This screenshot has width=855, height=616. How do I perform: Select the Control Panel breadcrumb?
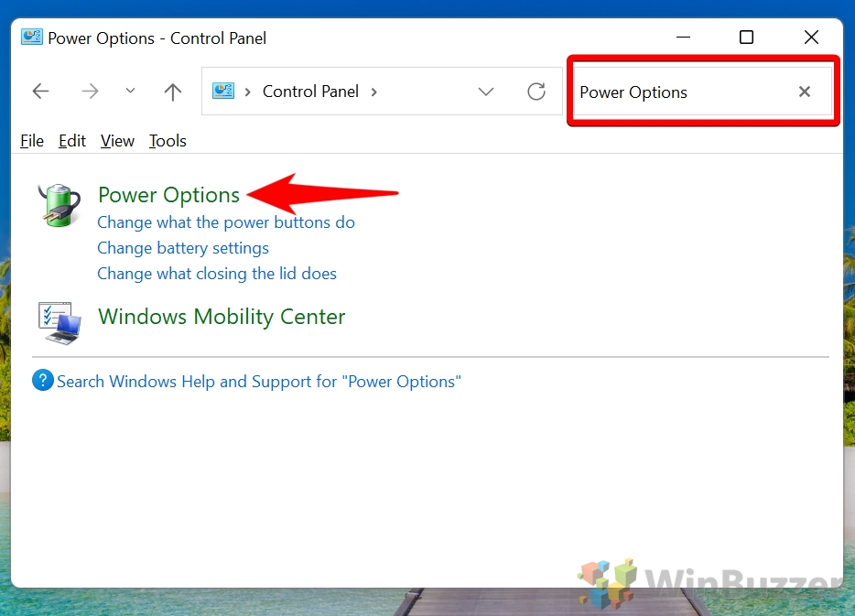[x=310, y=91]
